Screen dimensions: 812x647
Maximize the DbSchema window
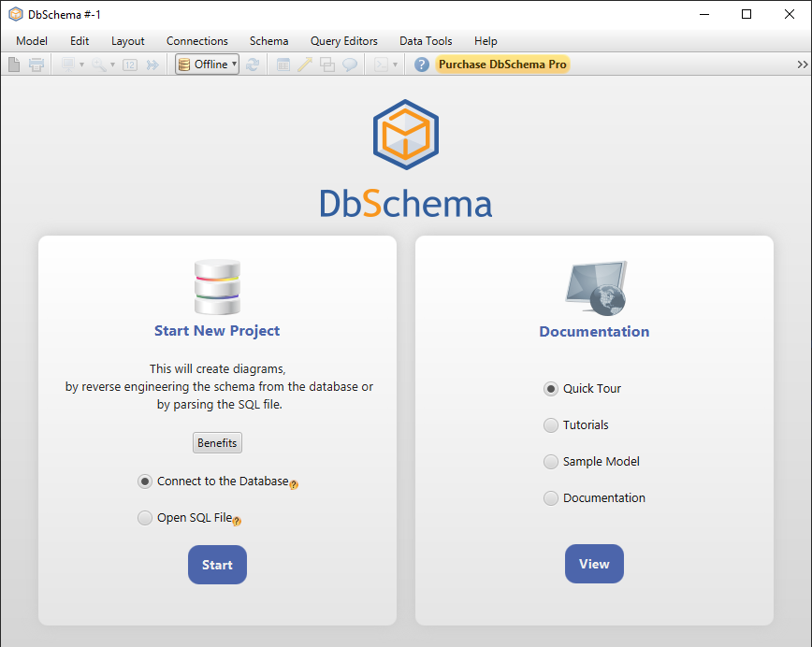(x=747, y=14)
